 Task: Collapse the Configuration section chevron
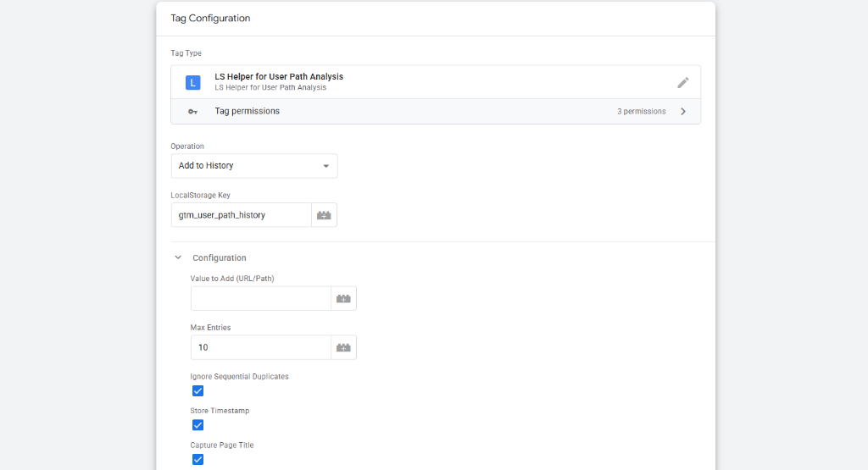click(178, 257)
